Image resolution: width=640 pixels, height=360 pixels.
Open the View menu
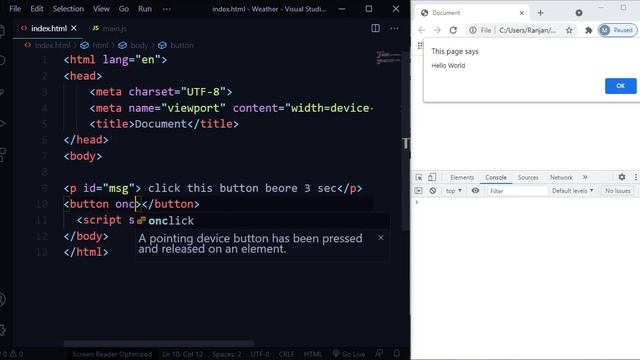coord(101,9)
